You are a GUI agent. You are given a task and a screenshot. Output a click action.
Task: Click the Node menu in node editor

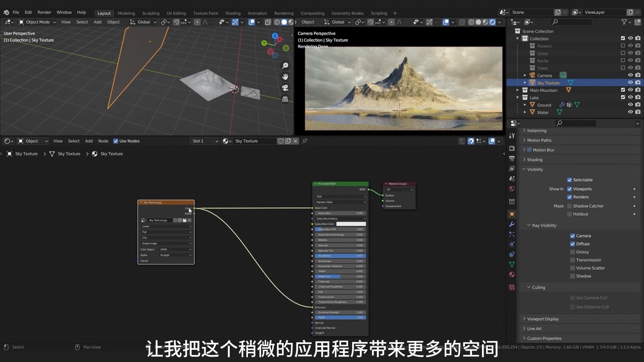point(103,140)
